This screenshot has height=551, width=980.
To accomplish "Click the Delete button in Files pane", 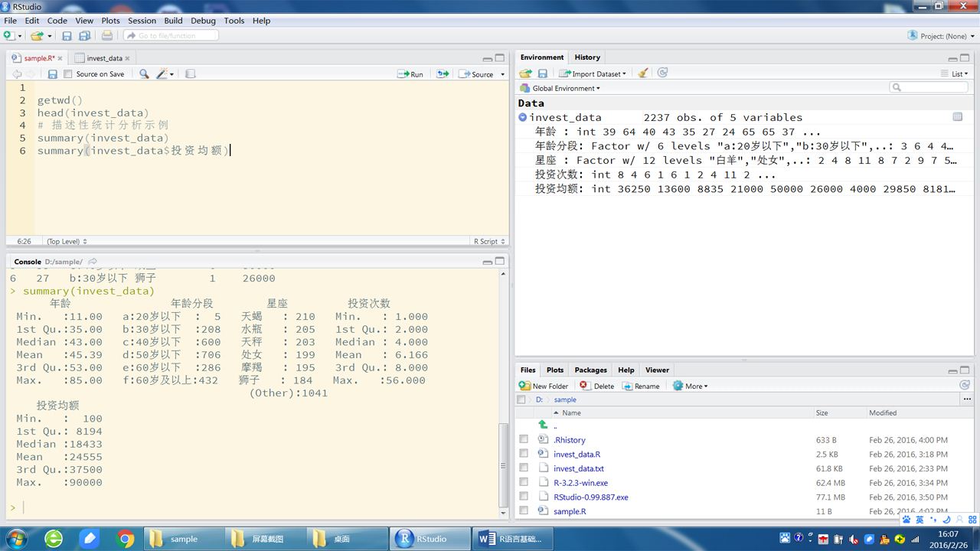I will [x=596, y=386].
